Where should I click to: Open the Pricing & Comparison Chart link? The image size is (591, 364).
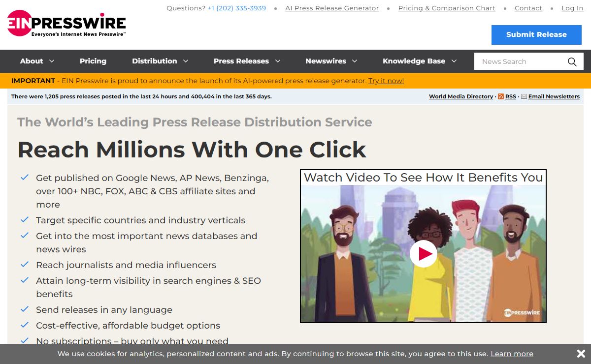click(447, 8)
